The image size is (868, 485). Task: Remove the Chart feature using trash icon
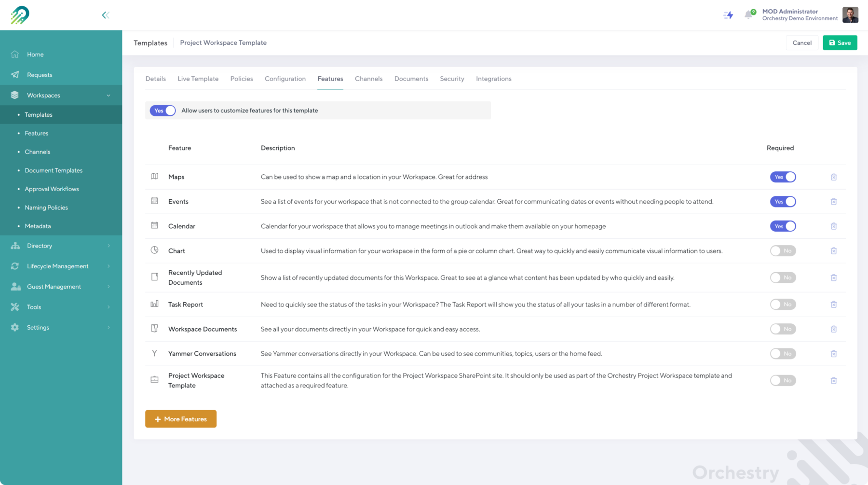click(x=833, y=251)
